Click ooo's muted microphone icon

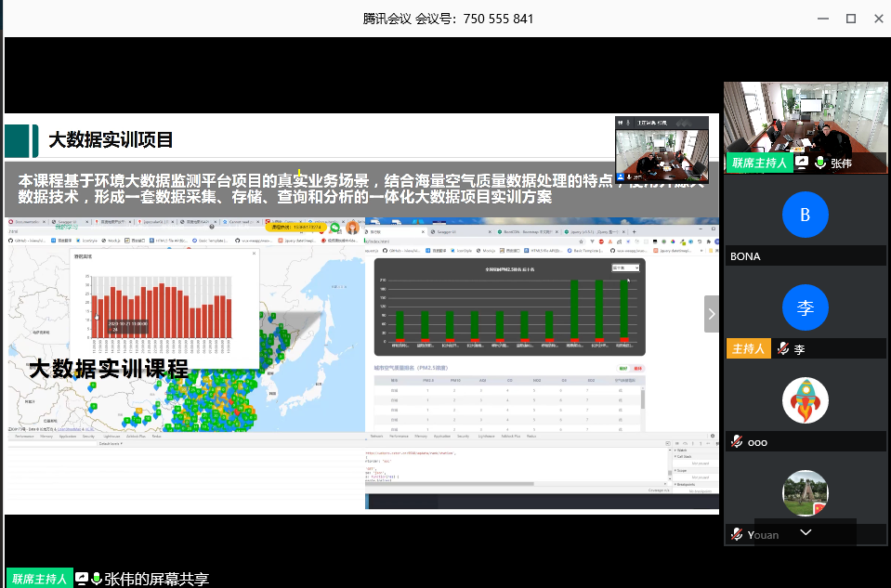click(737, 442)
